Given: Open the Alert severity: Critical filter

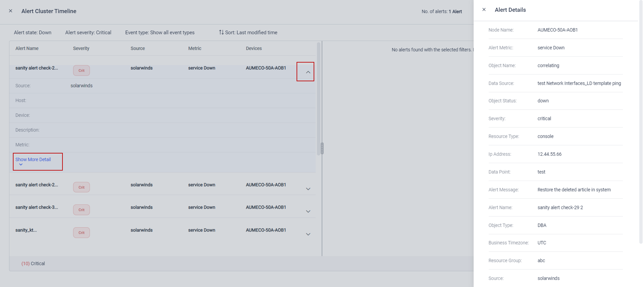Looking at the screenshot, I should 88,33.
